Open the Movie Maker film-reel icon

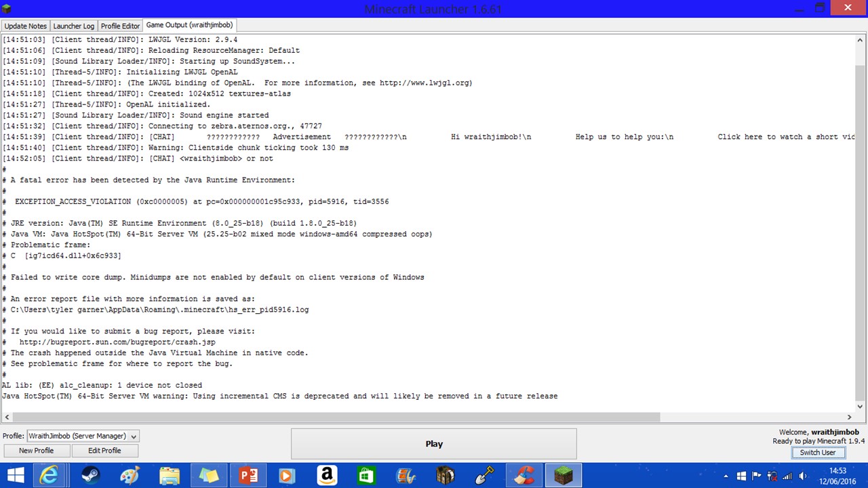click(x=406, y=475)
